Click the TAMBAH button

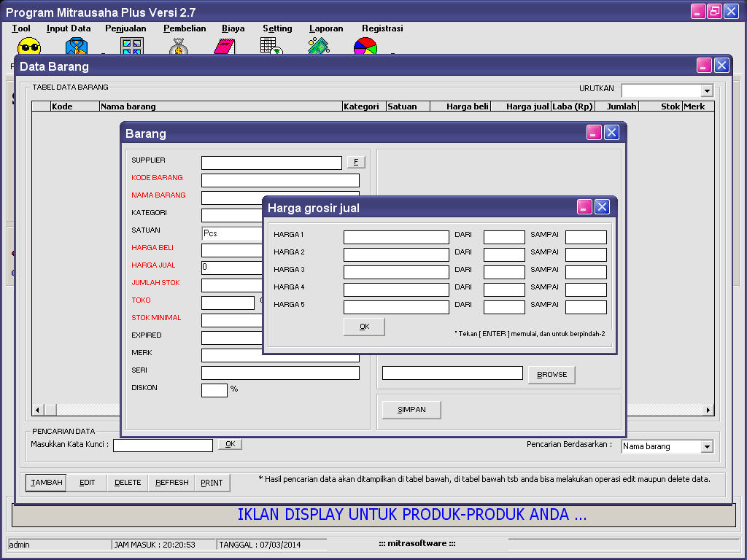[x=46, y=483]
